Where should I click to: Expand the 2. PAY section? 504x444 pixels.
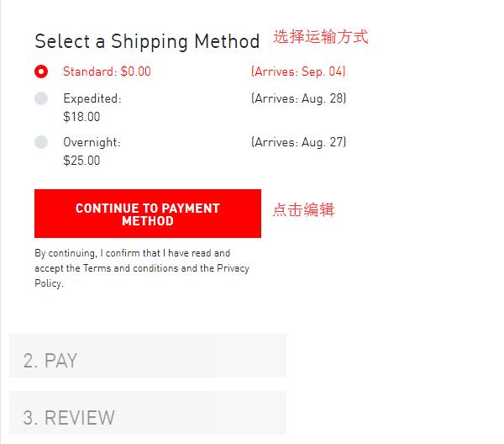[148, 356]
